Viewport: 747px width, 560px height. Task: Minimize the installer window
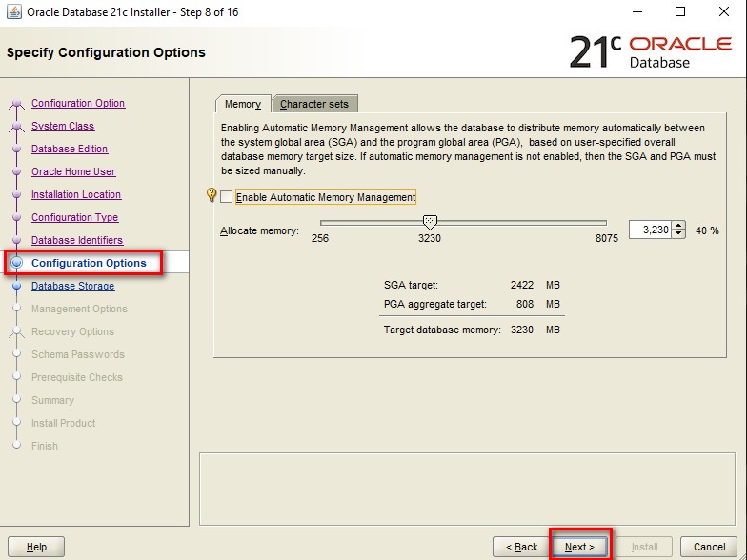tap(637, 11)
